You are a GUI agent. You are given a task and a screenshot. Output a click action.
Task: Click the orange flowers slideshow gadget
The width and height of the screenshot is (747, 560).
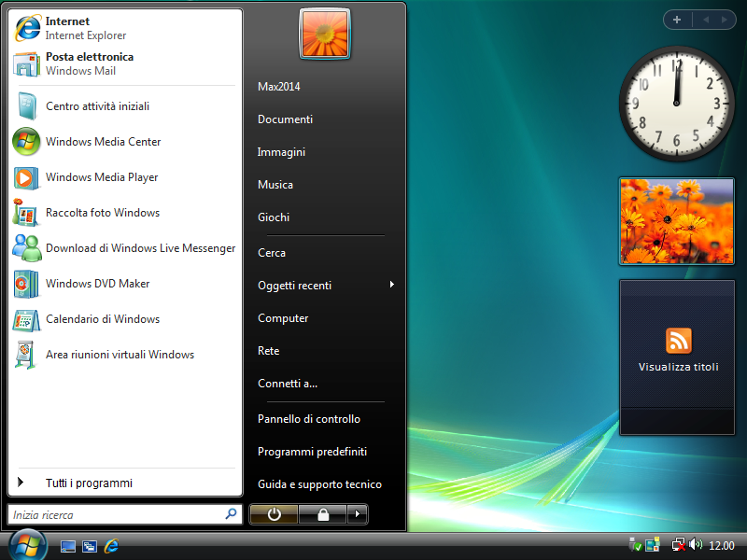coord(676,221)
